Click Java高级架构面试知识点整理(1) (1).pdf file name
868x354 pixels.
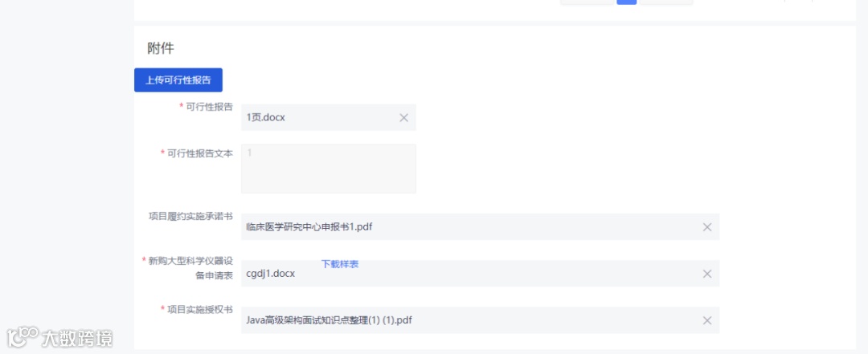coord(329,320)
